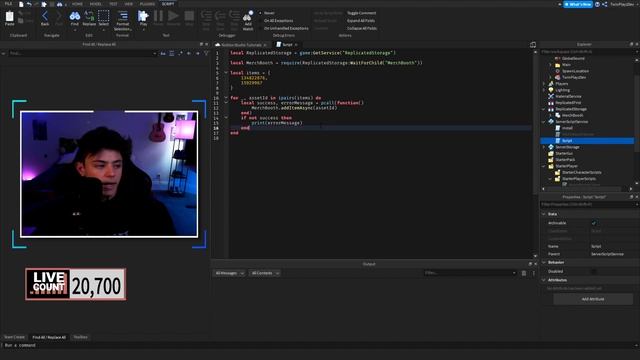Switch to the MODEL ribbon tab

pos(96,4)
